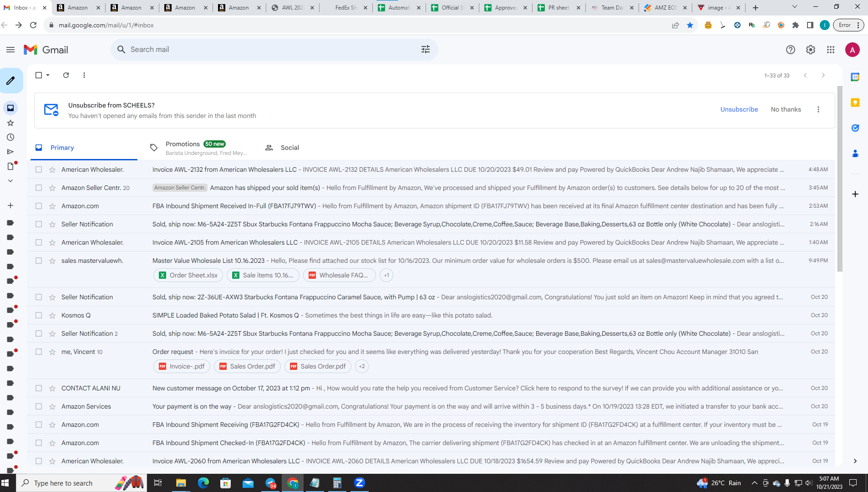
Task: Open Gmail Support help icon
Action: 791,50
